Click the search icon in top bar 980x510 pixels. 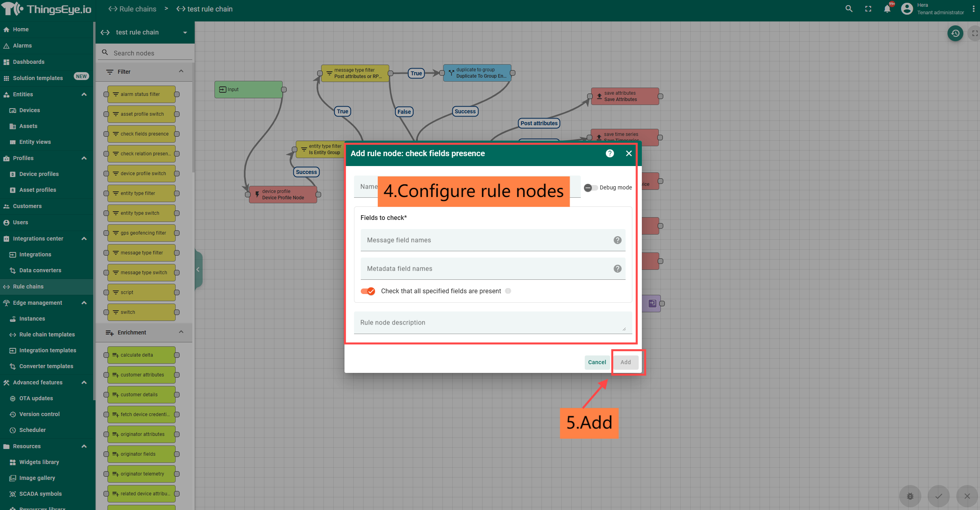click(849, 9)
